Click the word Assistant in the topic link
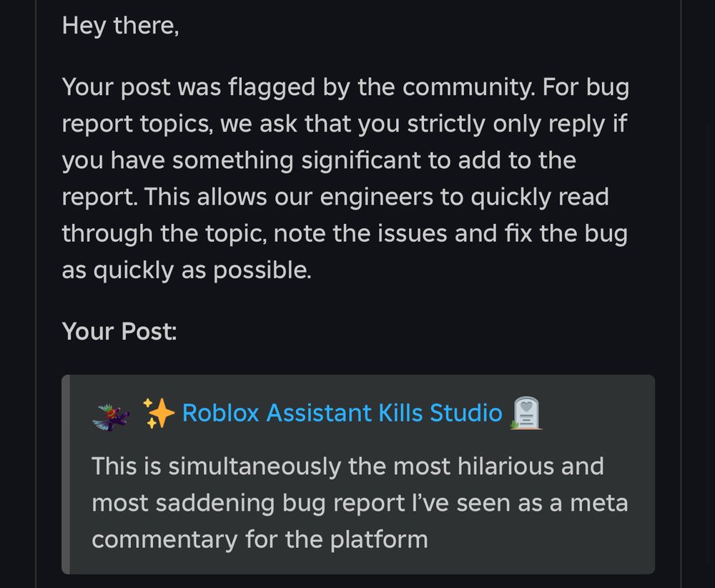This screenshot has width=715, height=588. pos(319,413)
